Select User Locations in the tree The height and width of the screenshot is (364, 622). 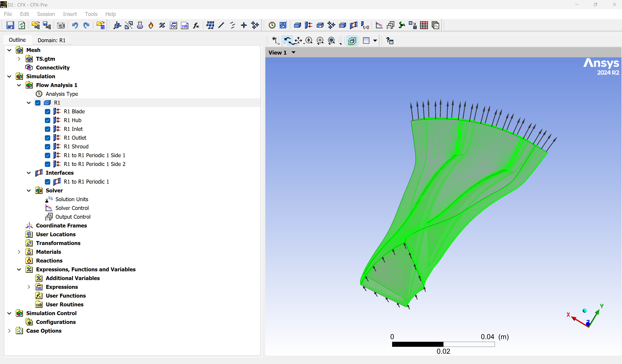[x=56, y=234]
